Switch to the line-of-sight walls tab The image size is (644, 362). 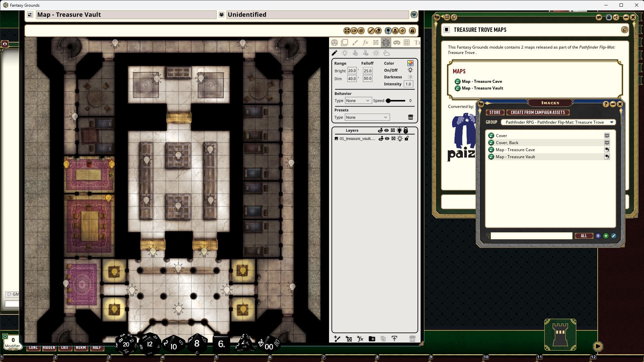376,43
